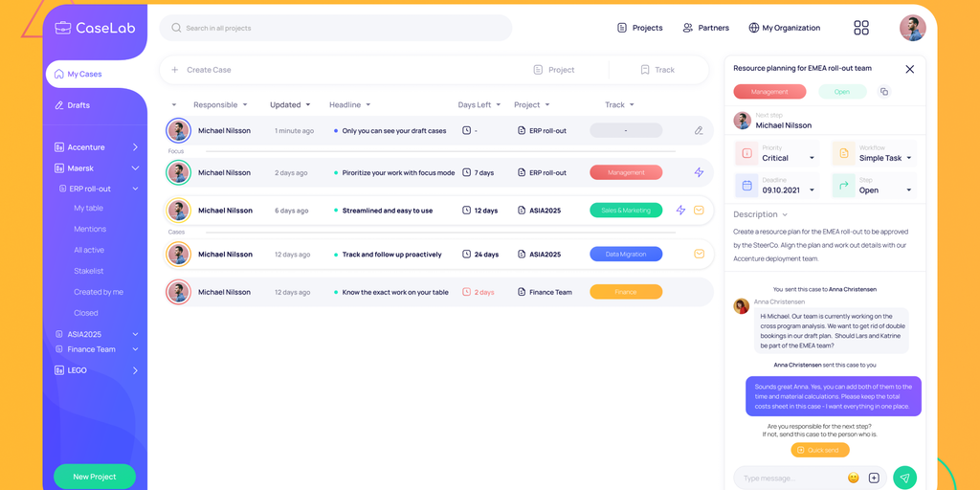Viewport: 980px width, 490px height.
Task: Collapse the Maersk project tree
Action: [135, 168]
